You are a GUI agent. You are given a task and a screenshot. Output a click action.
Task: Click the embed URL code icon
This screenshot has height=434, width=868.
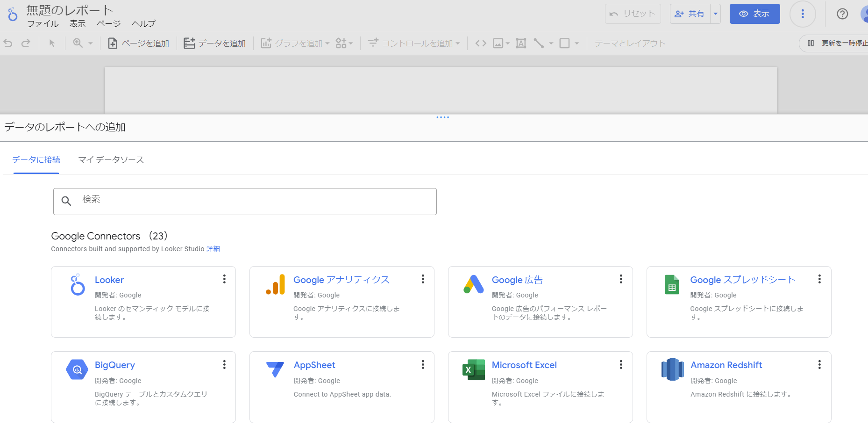click(x=481, y=43)
